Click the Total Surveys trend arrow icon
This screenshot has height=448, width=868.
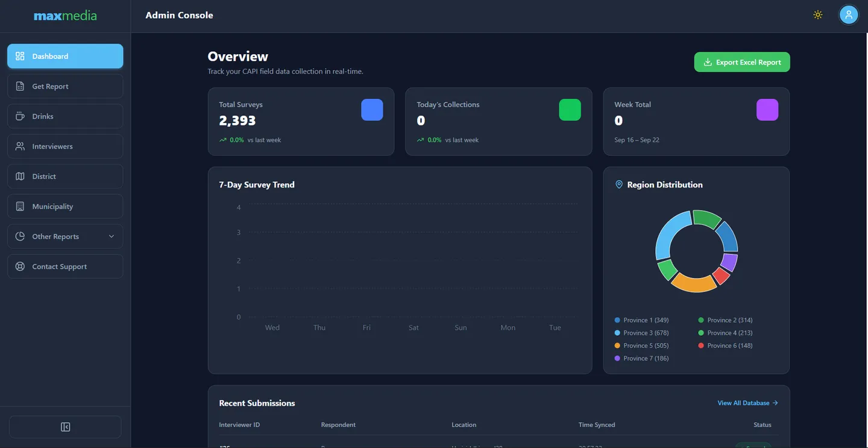(223, 140)
